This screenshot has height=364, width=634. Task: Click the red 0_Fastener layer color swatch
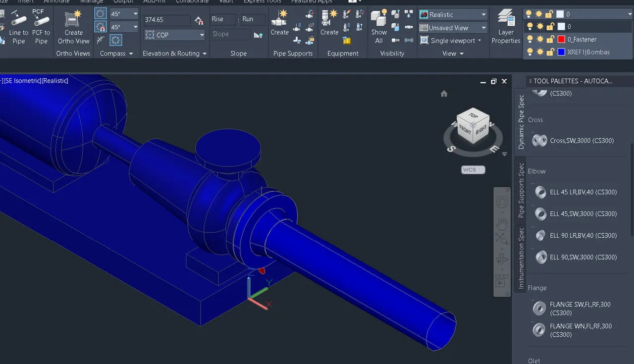[561, 39]
